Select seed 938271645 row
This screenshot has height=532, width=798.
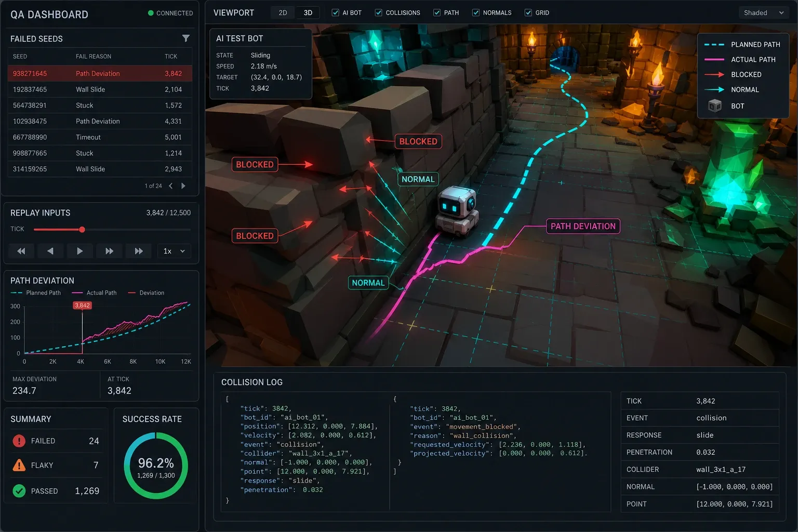pos(100,73)
